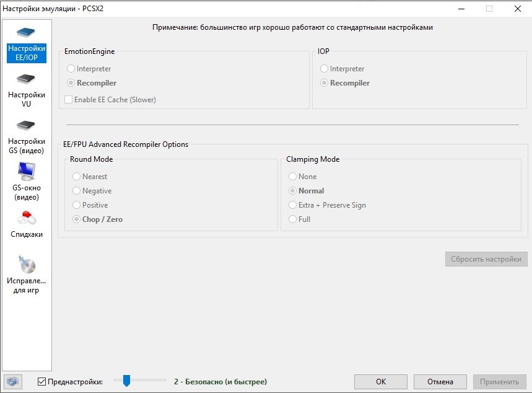The image size is (532, 393).
Task: Enable the EE Cache (Slower) checkbox
Action: tap(69, 99)
